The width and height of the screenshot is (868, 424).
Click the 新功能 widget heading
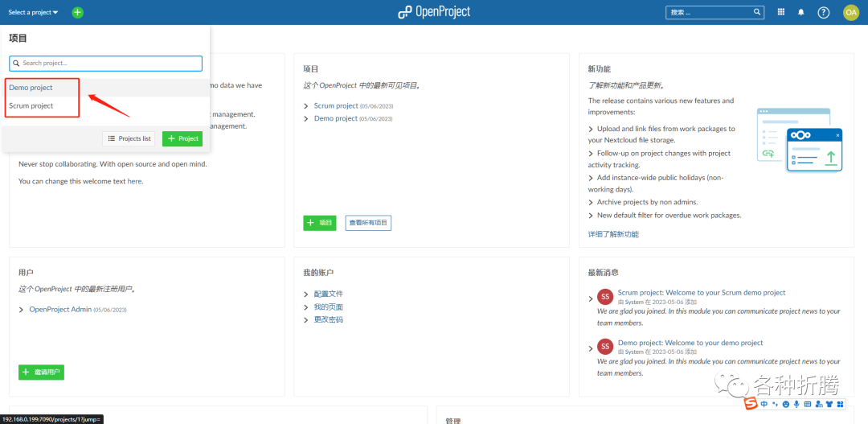[599, 69]
